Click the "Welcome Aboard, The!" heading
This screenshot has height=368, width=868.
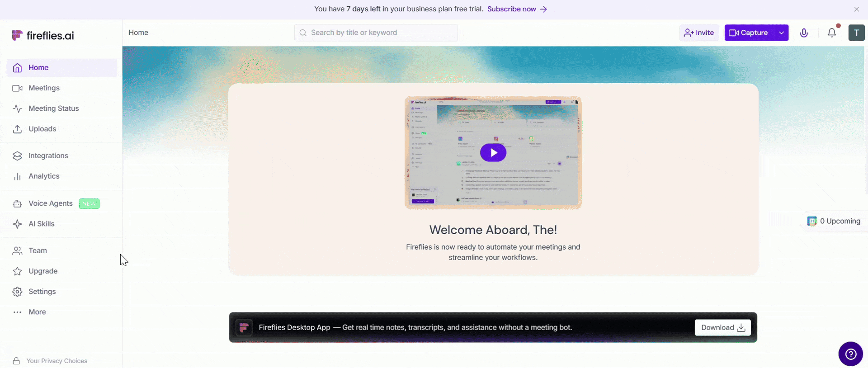click(x=493, y=230)
